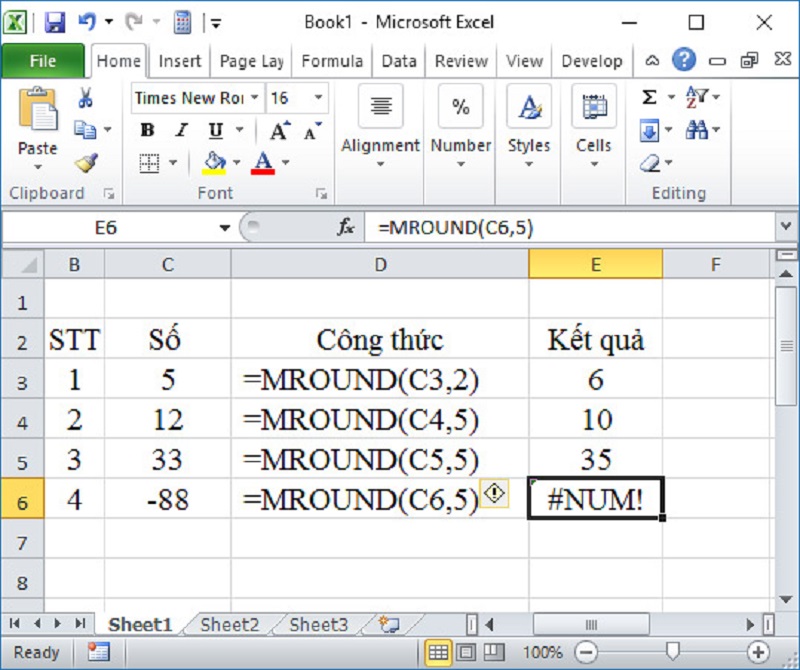Open the Data ribbon tab
800x670 pixels.
pyautogui.click(x=399, y=61)
